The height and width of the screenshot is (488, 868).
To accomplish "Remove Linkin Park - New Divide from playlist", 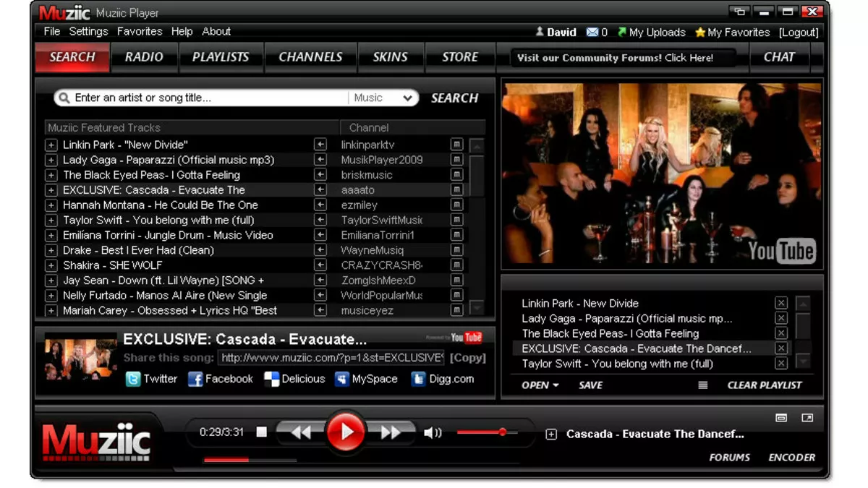I will (x=781, y=303).
